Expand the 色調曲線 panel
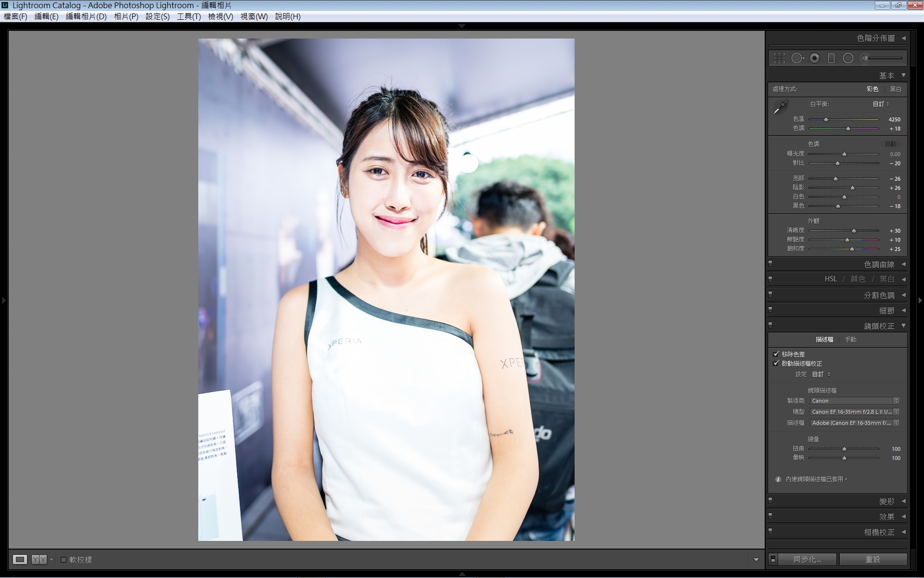 (903, 264)
